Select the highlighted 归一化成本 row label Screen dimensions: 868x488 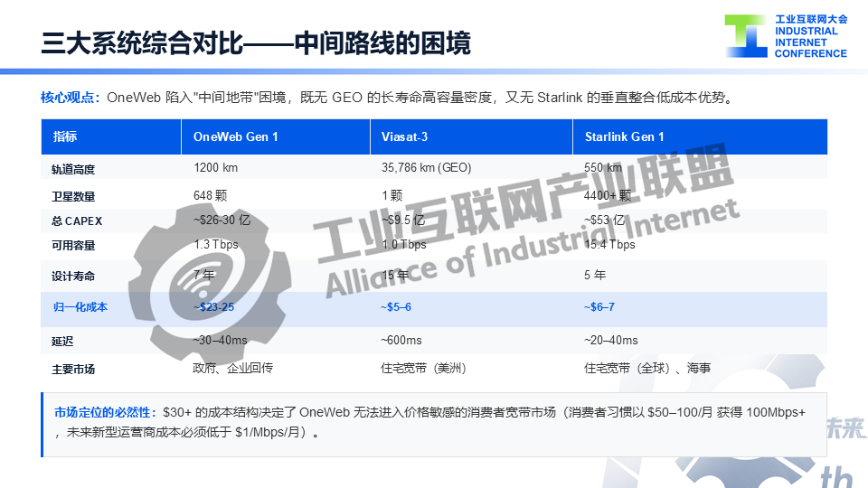click(80, 307)
